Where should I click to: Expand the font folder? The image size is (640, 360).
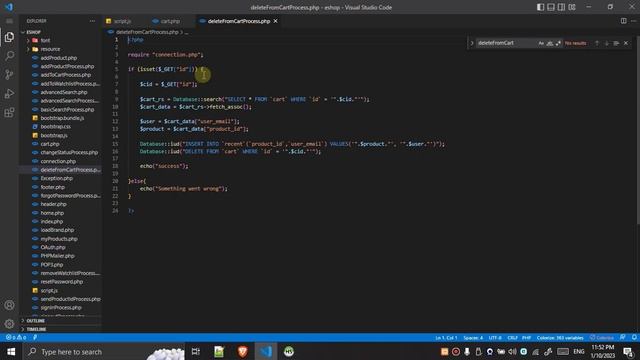pos(45,40)
